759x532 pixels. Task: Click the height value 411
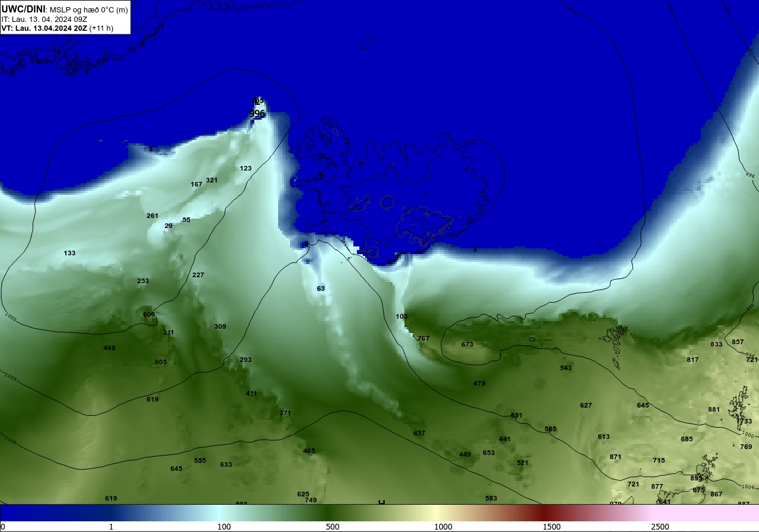point(251,393)
